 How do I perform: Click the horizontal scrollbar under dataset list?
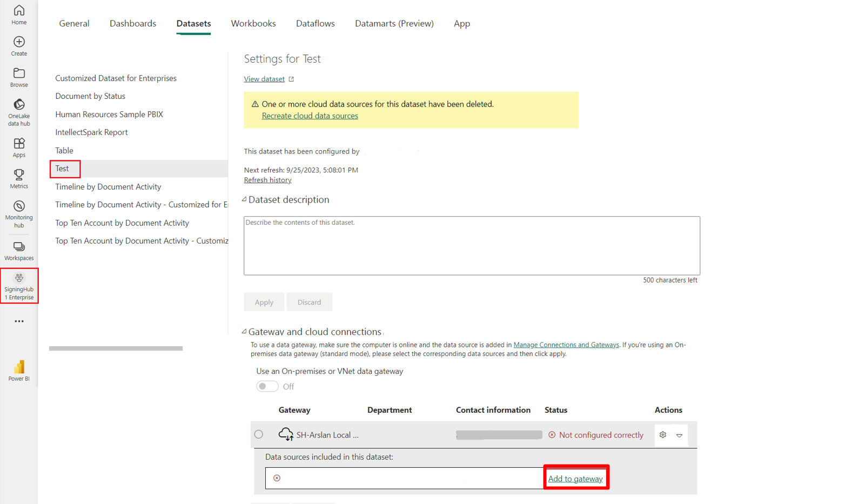click(x=116, y=348)
